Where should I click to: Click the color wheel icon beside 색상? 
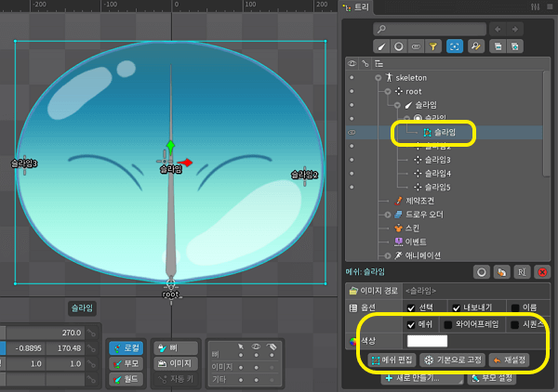[353, 342]
